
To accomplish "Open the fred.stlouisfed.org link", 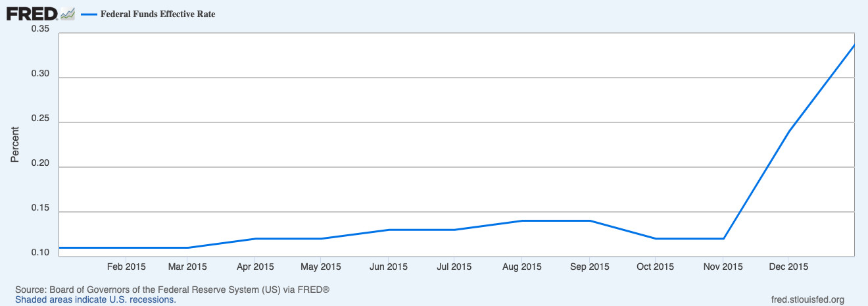I will click(x=807, y=299).
